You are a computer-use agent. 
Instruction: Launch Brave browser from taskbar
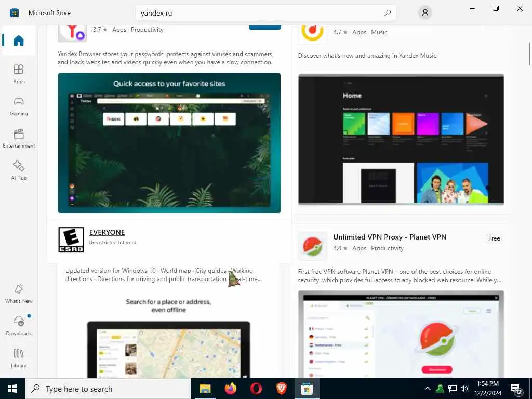coord(281,389)
